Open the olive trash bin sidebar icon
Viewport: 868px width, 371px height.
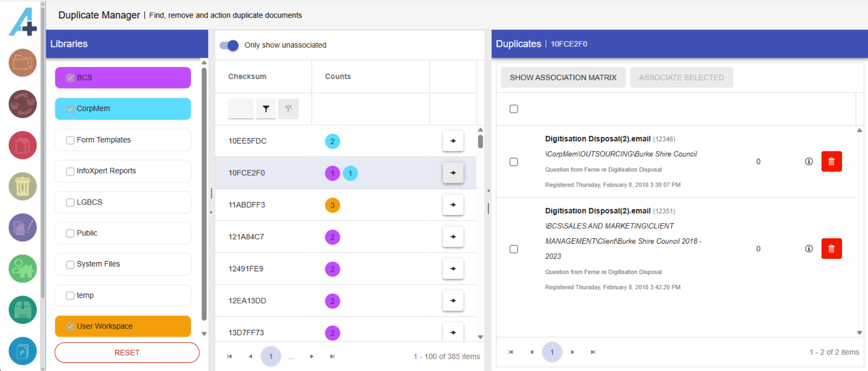[22, 186]
